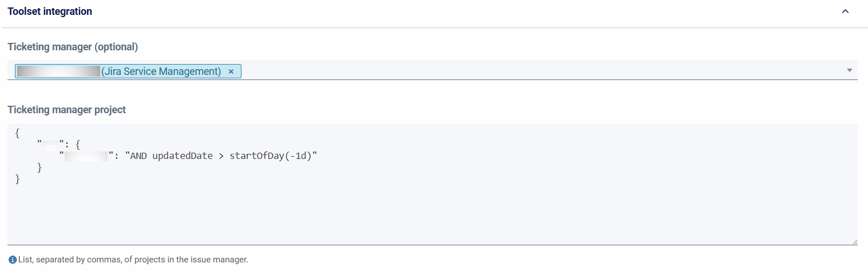Place cursor at the final closing brace
The width and height of the screenshot is (868, 271).
point(18,180)
